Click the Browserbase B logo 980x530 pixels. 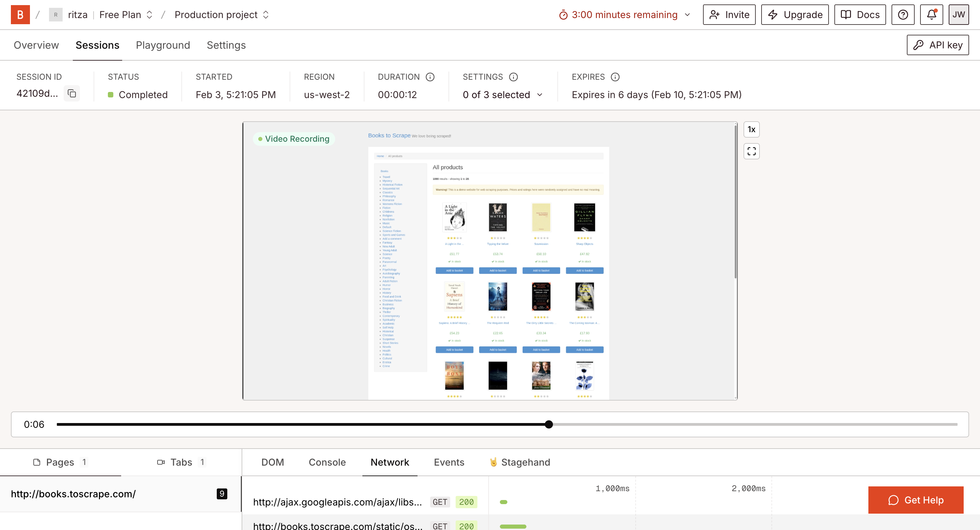[20, 15]
